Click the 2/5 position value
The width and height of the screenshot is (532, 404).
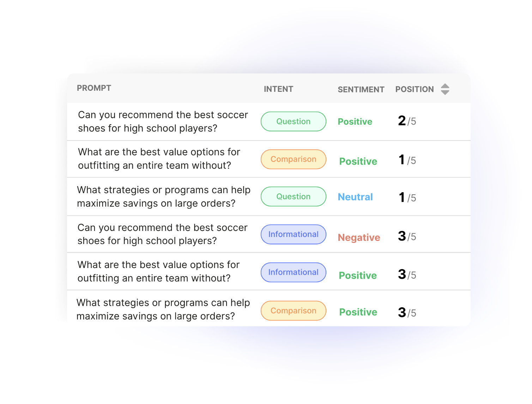pos(407,121)
